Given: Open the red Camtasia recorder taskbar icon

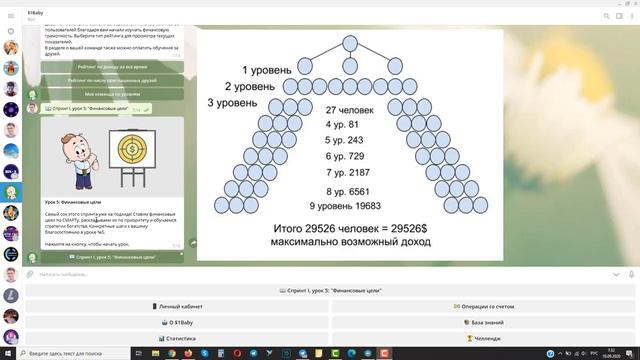Looking at the screenshot, I should (x=384, y=353).
